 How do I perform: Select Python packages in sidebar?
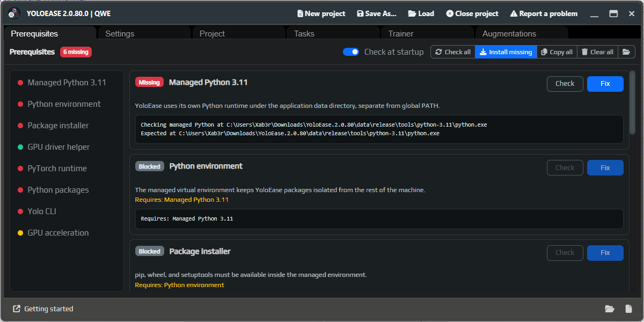[67, 190]
